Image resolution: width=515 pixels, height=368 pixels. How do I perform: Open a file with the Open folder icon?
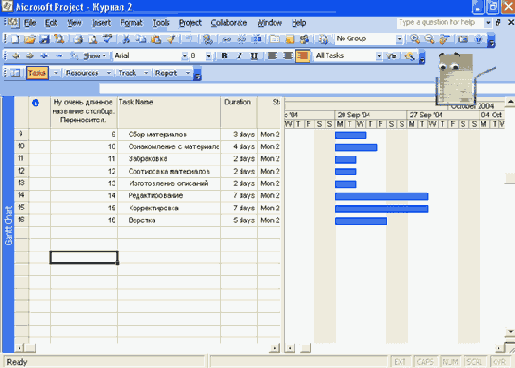pyautogui.click(x=30, y=39)
